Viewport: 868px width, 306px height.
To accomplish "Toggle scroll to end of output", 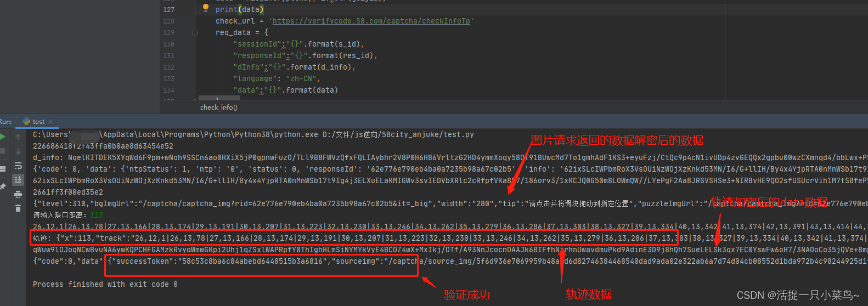I will (x=18, y=180).
